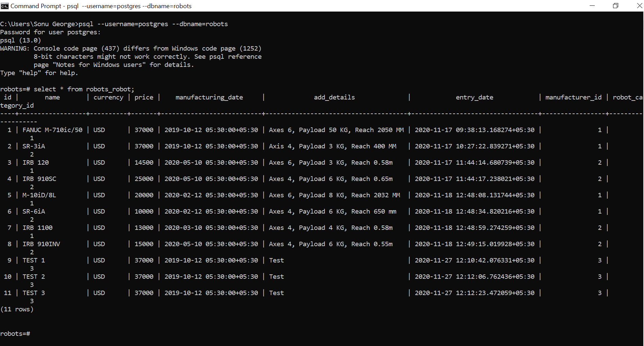Click the 'add_details' column header
This screenshot has width=644, height=346.
pyautogui.click(x=334, y=97)
